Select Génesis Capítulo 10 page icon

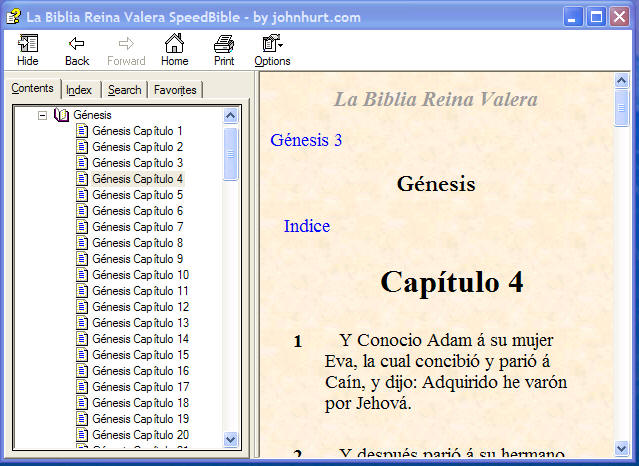(82, 275)
